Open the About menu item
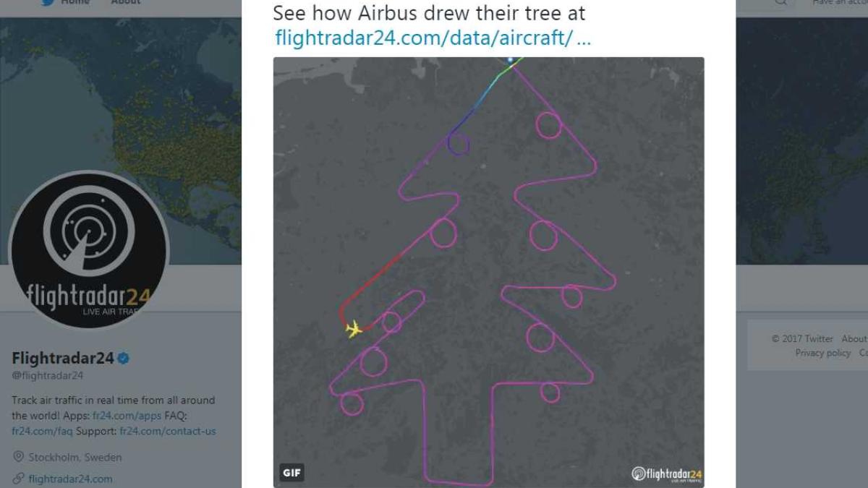868x488 pixels. (x=125, y=2)
